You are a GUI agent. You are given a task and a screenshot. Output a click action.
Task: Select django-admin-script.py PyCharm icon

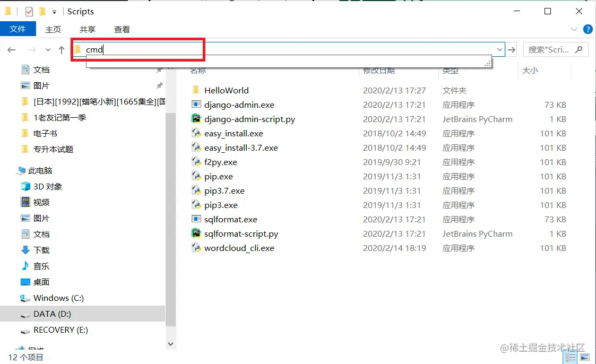(196, 118)
